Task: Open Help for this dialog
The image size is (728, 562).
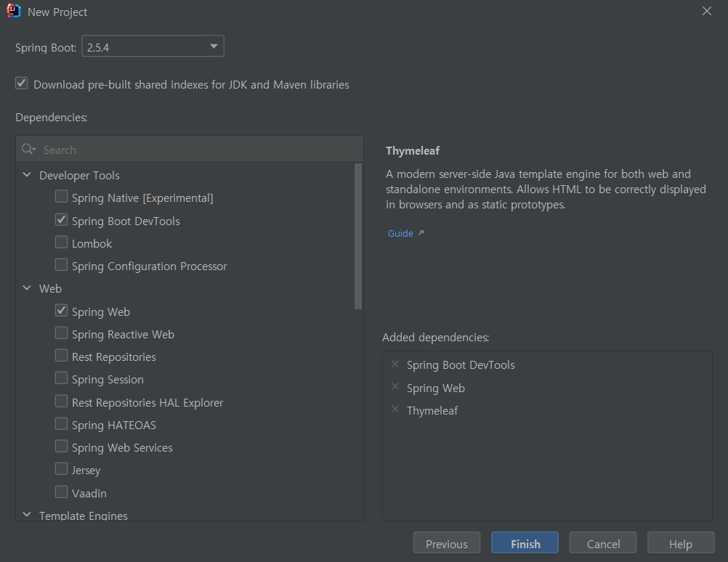Action: coord(681,543)
